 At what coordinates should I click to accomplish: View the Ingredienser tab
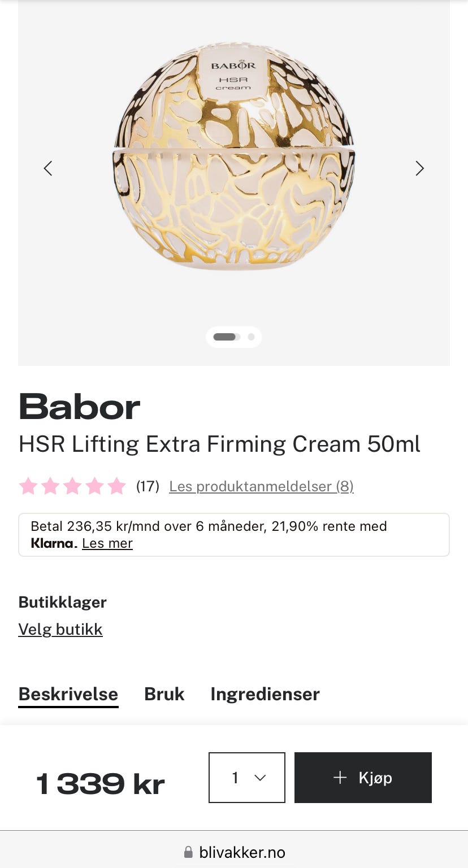tap(265, 693)
